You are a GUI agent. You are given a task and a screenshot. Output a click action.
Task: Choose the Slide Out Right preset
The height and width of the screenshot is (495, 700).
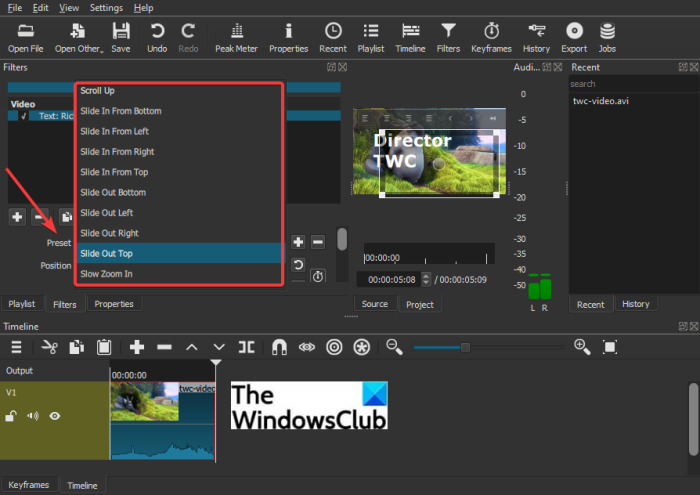(179, 233)
